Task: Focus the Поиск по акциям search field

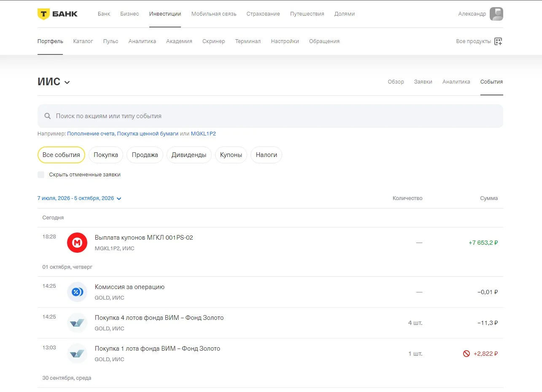Action: click(270, 116)
